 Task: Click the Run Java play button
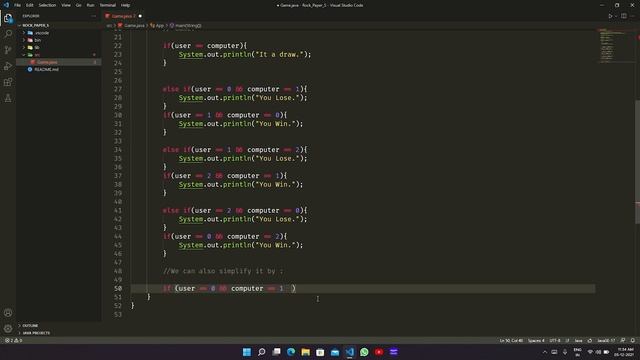pos(610,16)
